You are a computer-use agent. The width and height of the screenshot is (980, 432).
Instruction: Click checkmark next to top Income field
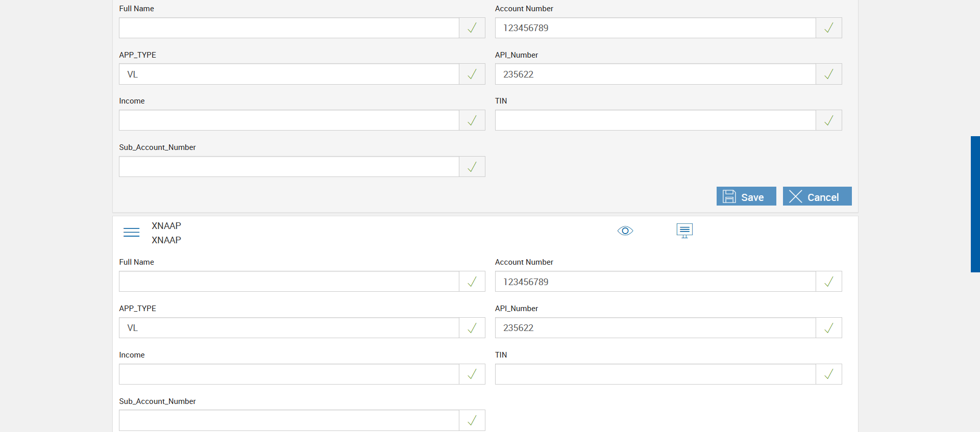pyautogui.click(x=472, y=120)
